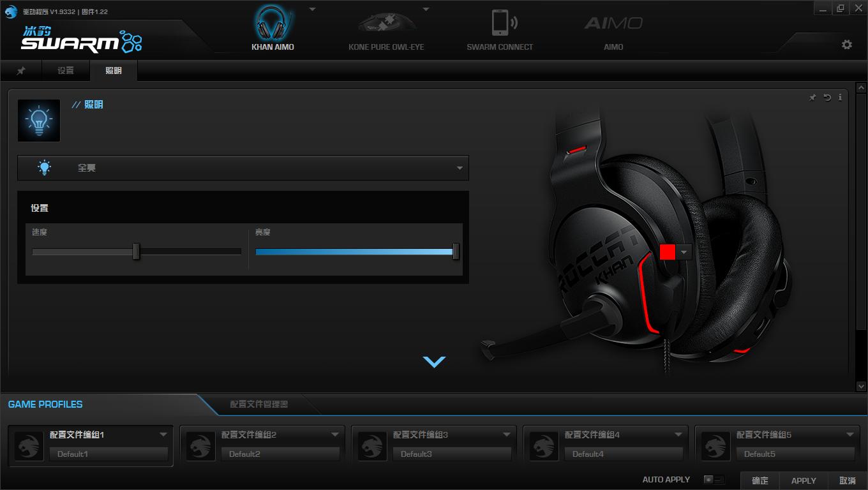
Task: Click profile icon for 配置文件编组3
Action: 373,446
